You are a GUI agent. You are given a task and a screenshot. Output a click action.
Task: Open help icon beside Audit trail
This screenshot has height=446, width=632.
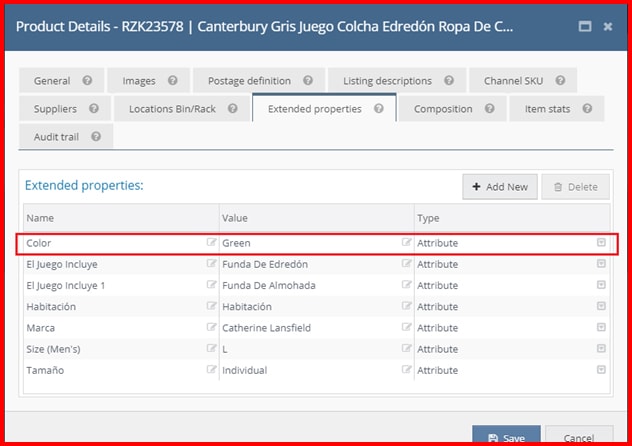[x=96, y=137]
